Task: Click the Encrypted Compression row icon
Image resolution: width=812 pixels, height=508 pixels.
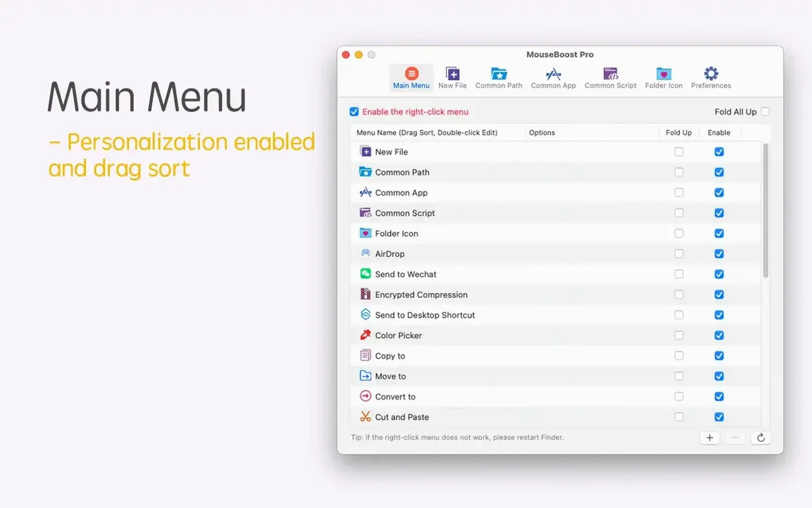Action: point(365,294)
